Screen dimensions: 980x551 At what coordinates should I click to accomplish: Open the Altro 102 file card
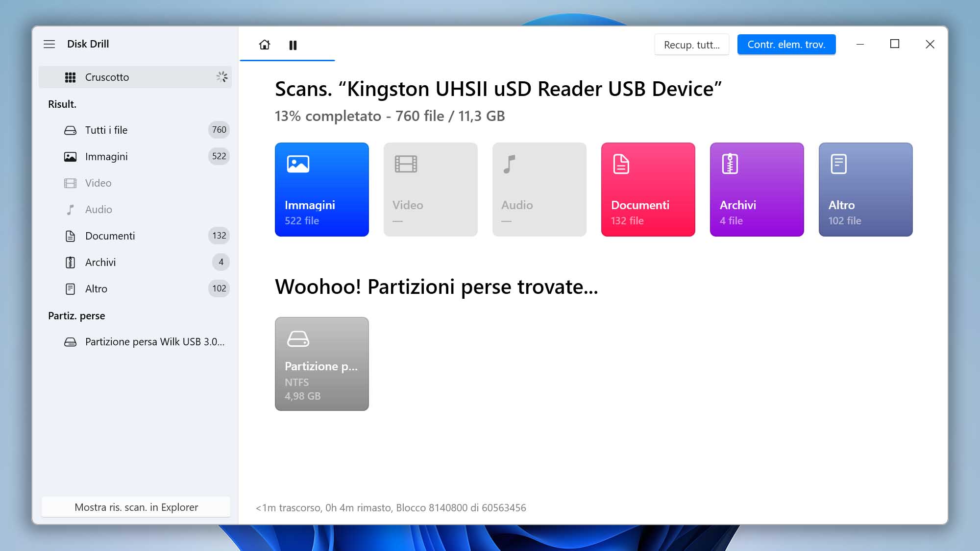(866, 190)
